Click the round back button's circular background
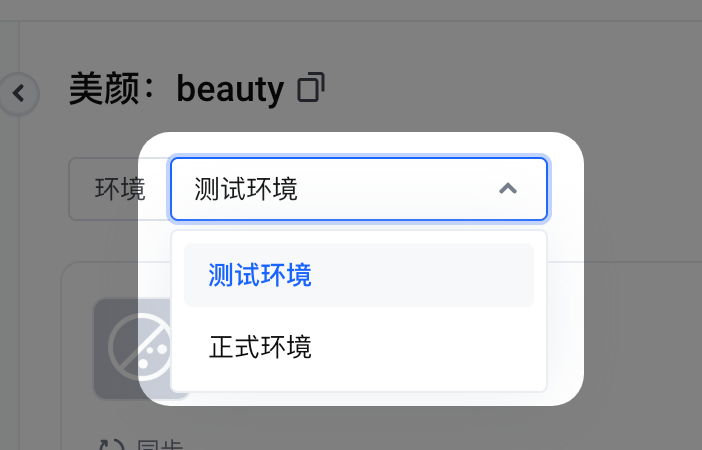This screenshot has width=702, height=450. coord(18,94)
